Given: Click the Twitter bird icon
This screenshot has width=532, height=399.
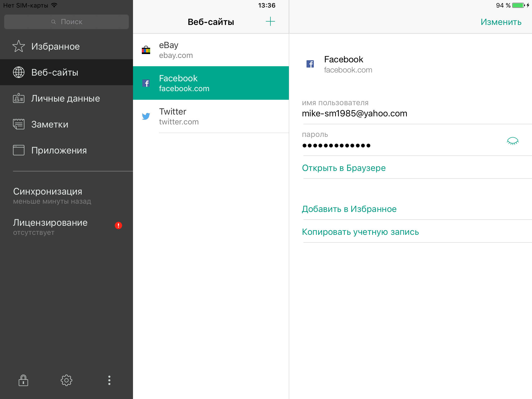Looking at the screenshot, I should [x=146, y=116].
